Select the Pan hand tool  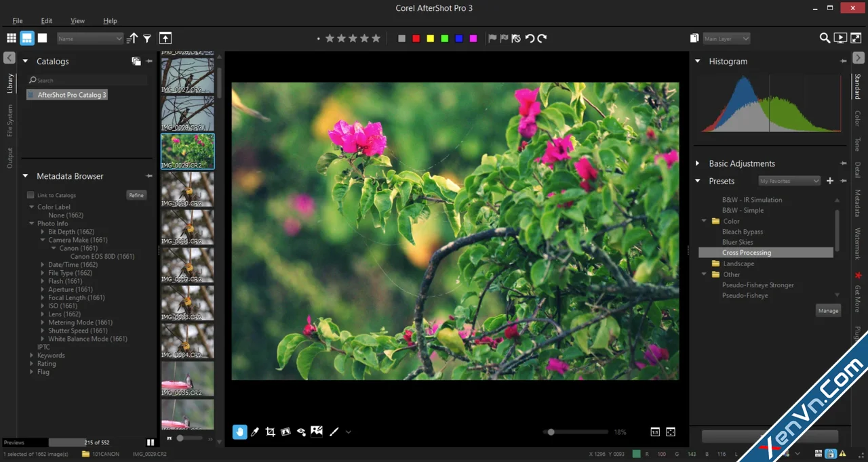pyautogui.click(x=240, y=432)
